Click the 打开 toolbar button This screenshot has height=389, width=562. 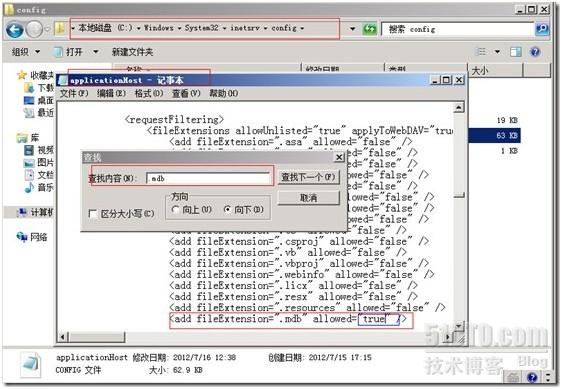tap(69, 52)
